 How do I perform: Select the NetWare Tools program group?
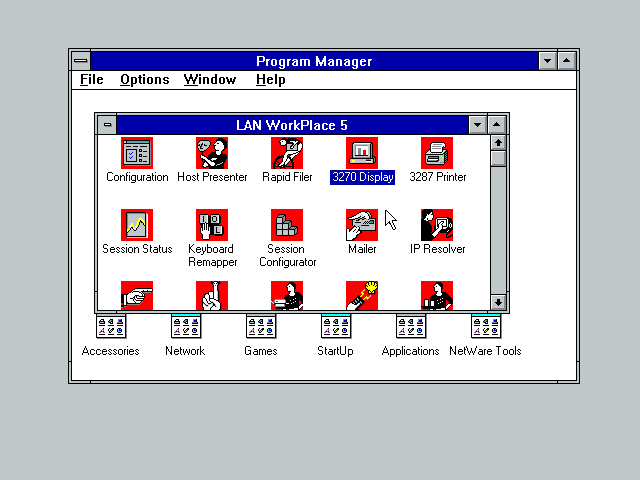click(x=486, y=327)
